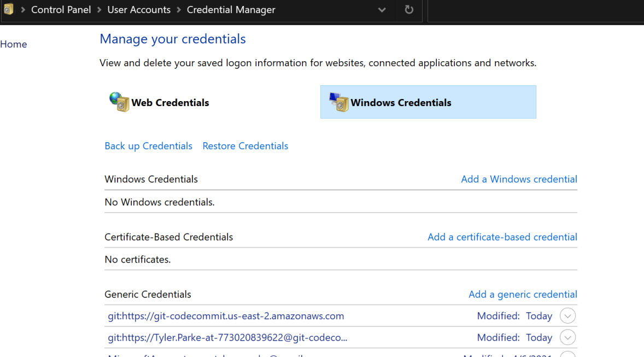Click the Credential Manager breadcrumb text
Screen dimensions: 644x357
tap(231, 10)
